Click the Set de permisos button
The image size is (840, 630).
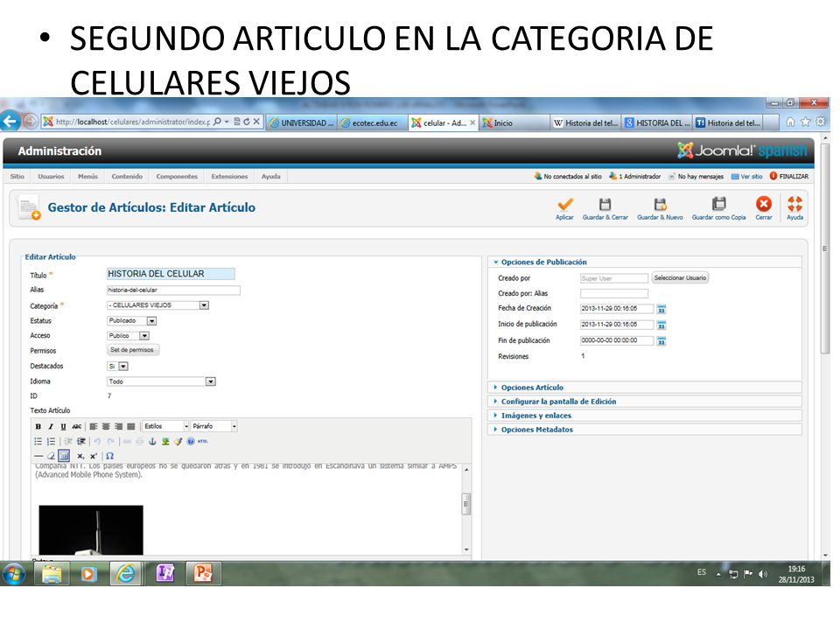click(132, 350)
